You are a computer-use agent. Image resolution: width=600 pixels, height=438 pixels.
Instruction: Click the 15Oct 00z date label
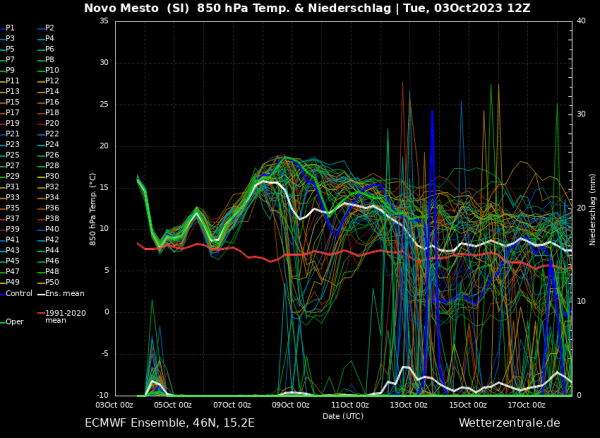click(x=468, y=405)
